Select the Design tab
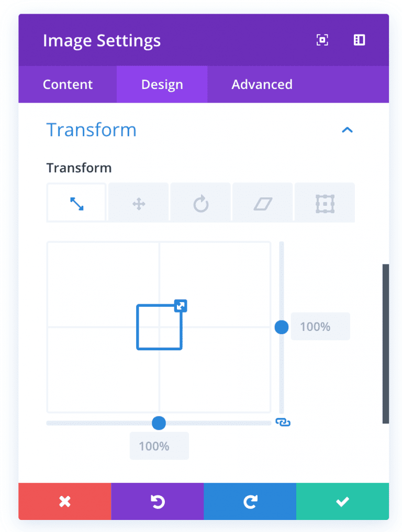402x532 pixels. pyautogui.click(x=162, y=84)
